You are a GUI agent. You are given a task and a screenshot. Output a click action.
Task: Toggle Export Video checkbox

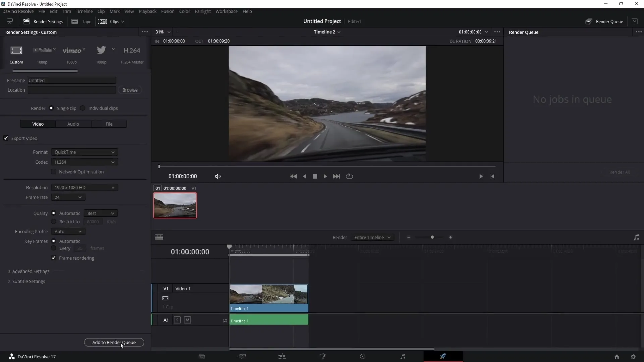click(x=6, y=138)
